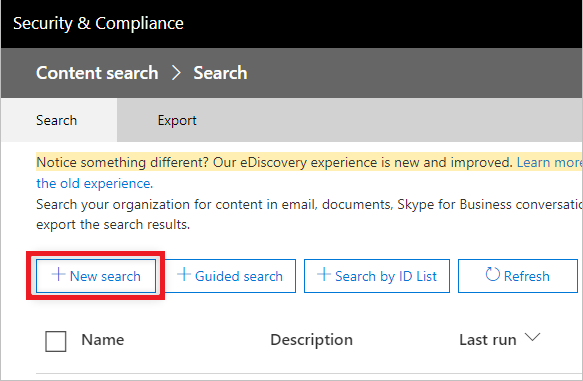Image resolution: width=583 pixels, height=381 pixels.
Task: Toggle the select-all checkbox beside Name
Action: [x=56, y=341]
